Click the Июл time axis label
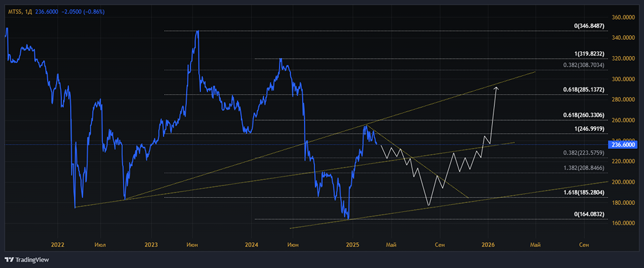This screenshot has width=644, height=268. [100, 245]
